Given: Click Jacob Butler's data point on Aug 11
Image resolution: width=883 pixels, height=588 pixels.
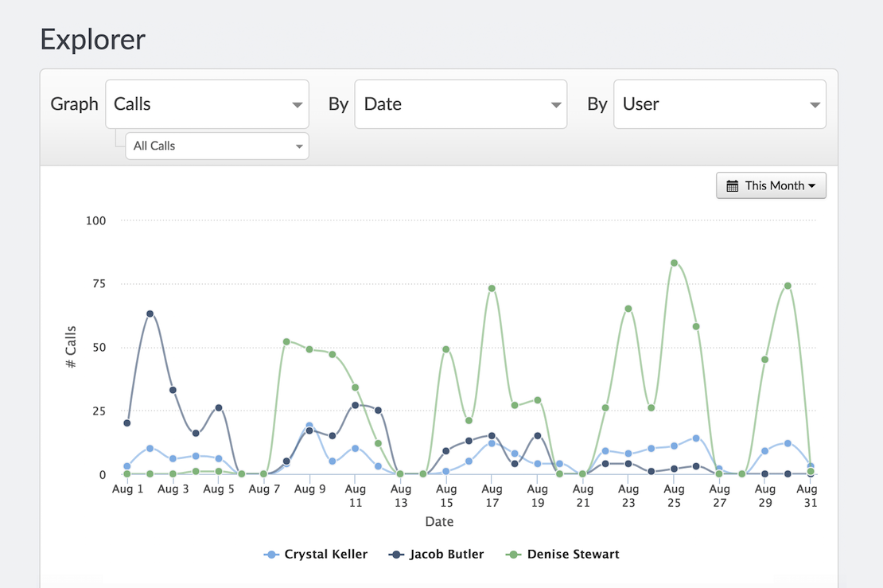Looking at the screenshot, I should click(x=355, y=405).
